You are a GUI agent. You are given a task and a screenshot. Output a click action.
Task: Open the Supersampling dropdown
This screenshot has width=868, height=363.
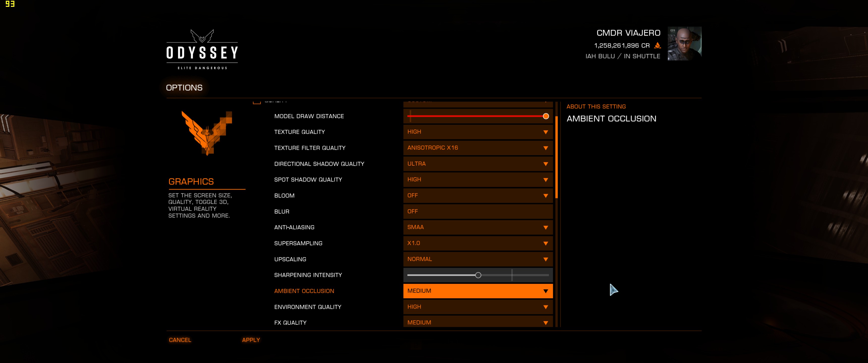click(x=478, y=243)
